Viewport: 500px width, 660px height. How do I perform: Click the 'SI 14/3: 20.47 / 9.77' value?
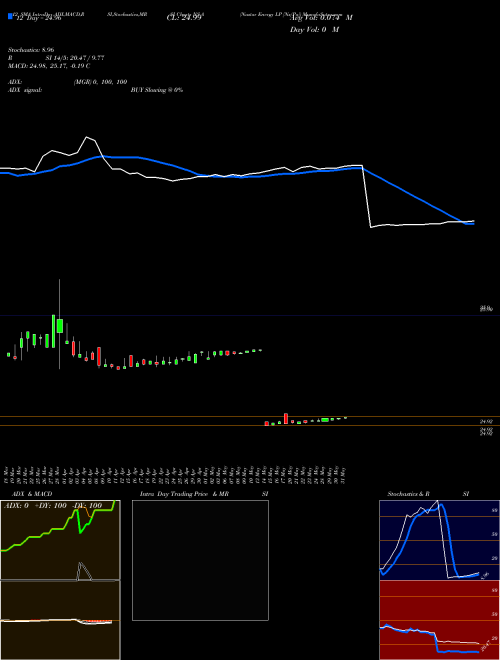[x=75, y=58]
